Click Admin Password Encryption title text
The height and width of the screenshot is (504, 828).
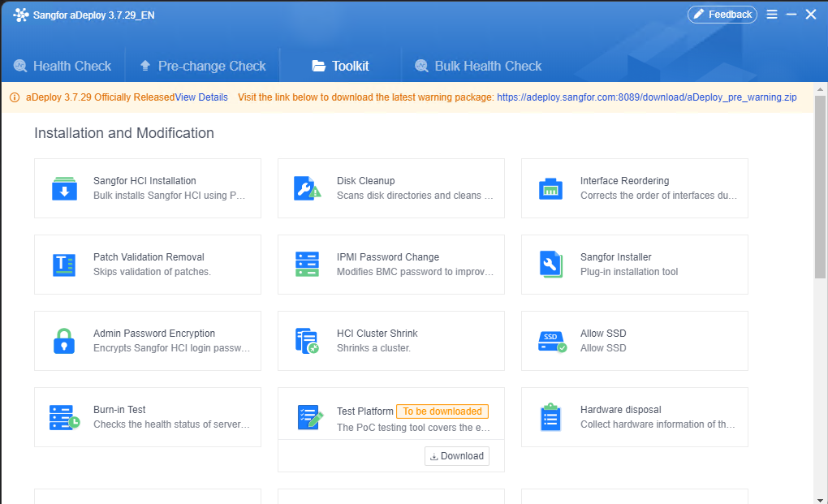pos(154,334)
